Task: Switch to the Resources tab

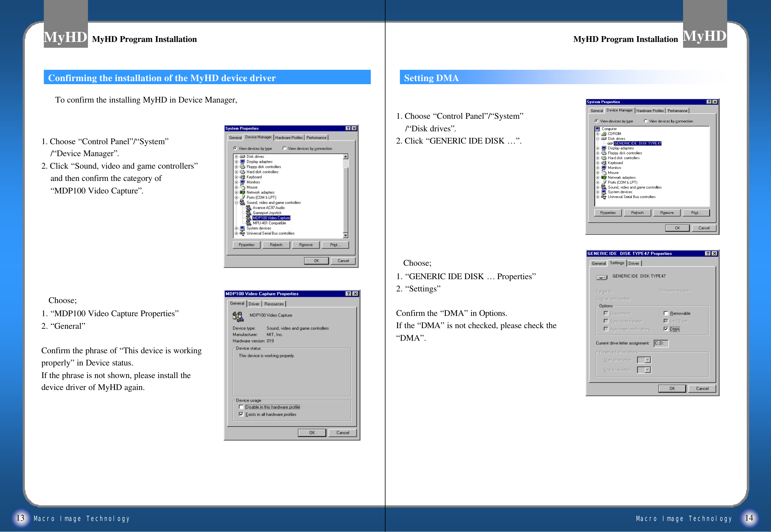Action: click(x=274, y=304)
